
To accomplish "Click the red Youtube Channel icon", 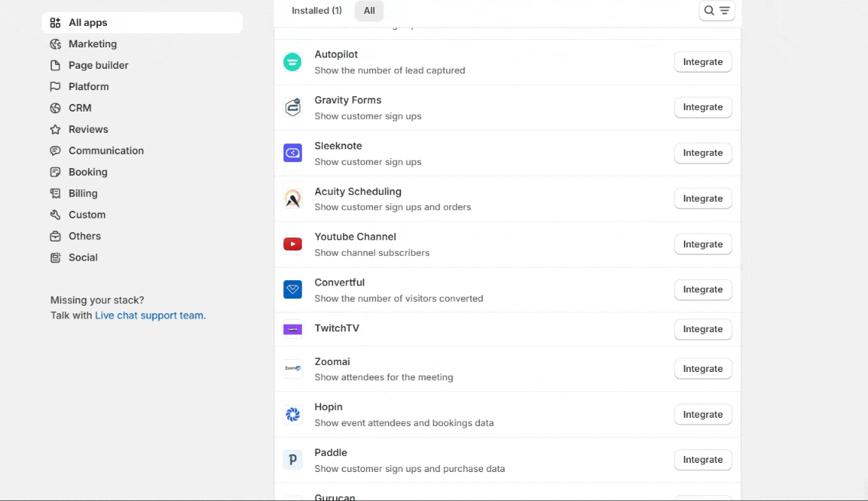I will point(293,244).
